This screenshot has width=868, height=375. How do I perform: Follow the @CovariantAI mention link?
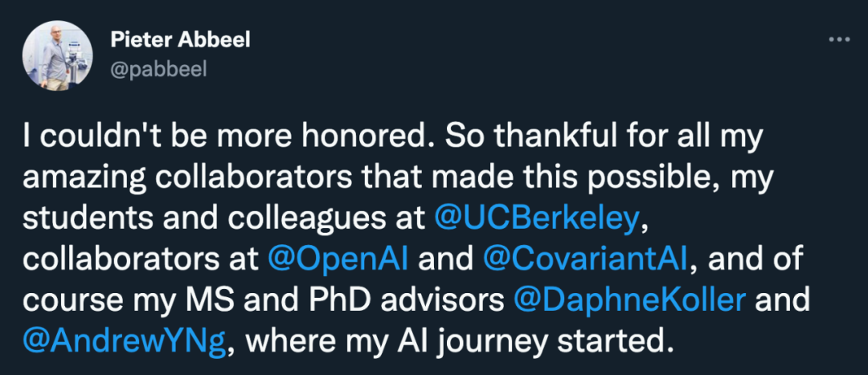[584, 260]
